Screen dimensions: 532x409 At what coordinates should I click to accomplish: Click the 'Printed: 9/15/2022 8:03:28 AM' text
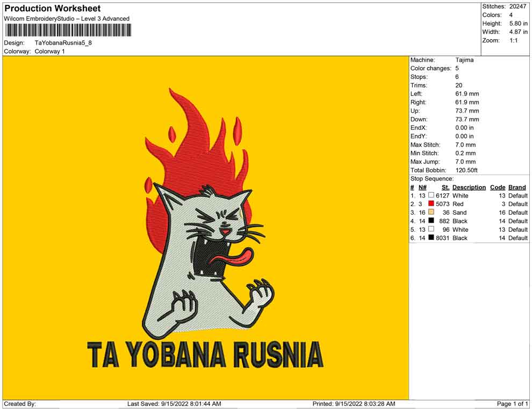coord(354,404)
